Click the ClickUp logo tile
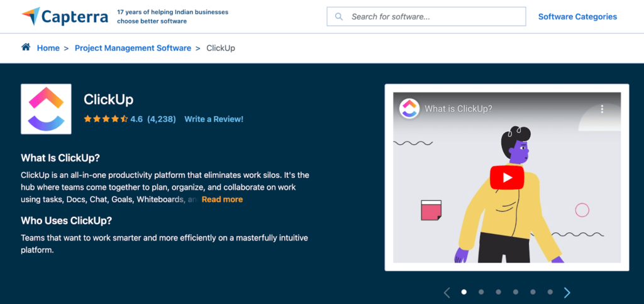644x304 pixels. tap(46, 109)
